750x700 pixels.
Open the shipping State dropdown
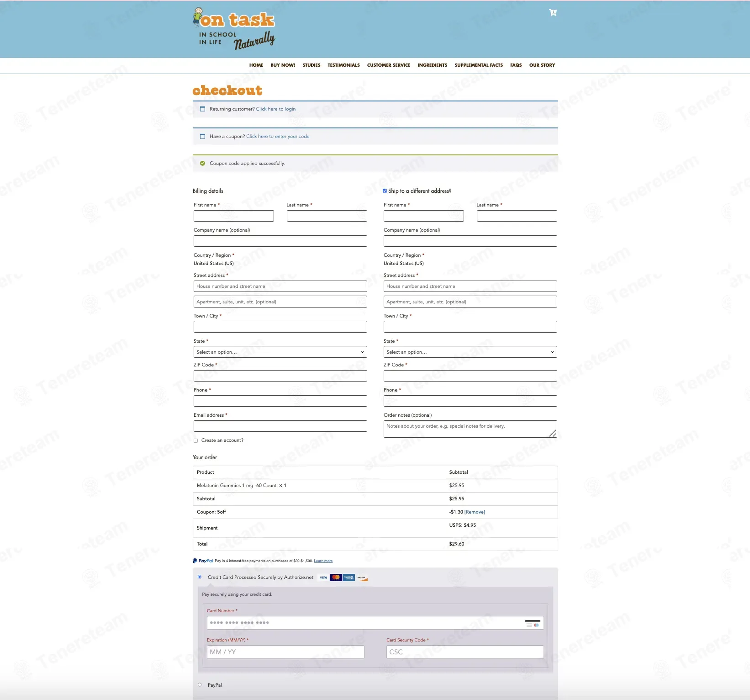point(470,352)
